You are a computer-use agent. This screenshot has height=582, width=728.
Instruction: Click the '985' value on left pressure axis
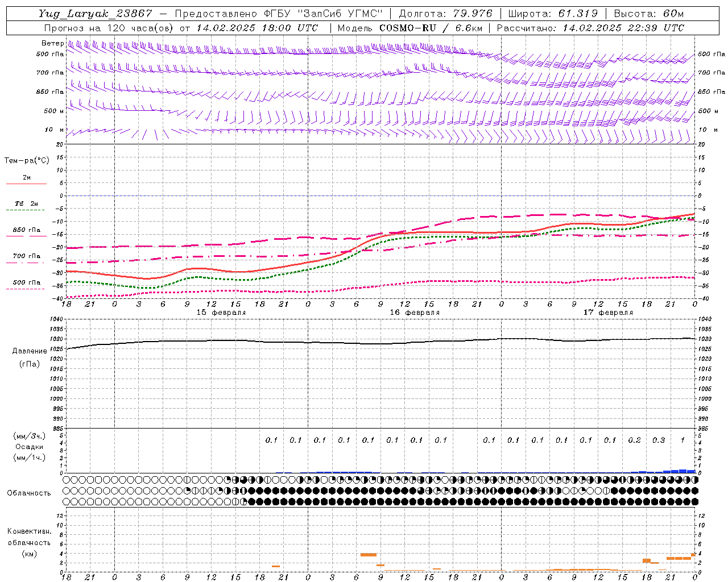click(57, 429)
